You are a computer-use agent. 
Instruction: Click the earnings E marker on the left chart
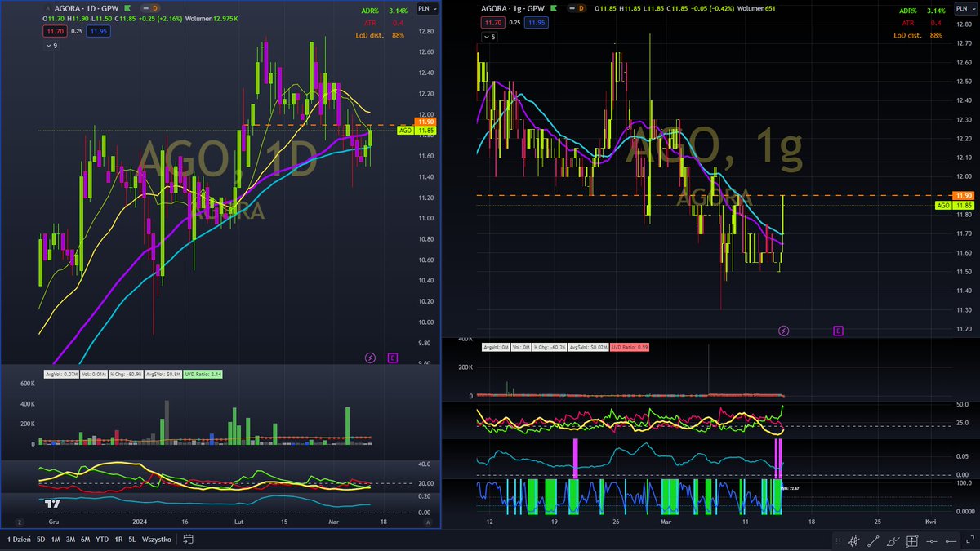(392, 358)
